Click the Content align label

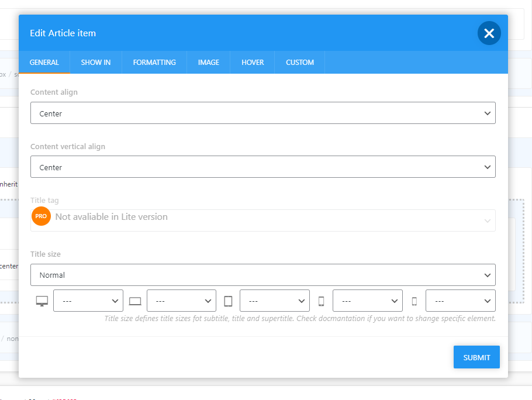[x=54, y=92]
